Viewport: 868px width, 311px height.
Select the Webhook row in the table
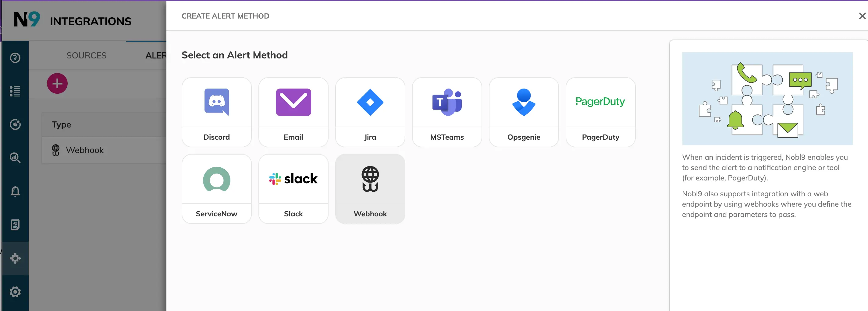coord(85,150)
